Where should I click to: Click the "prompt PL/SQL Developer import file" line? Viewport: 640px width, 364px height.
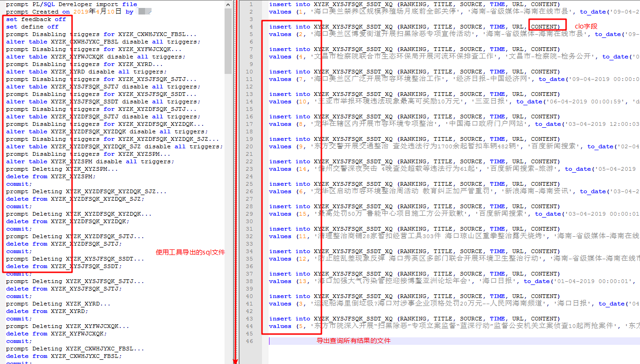click(x=72, y=4)
